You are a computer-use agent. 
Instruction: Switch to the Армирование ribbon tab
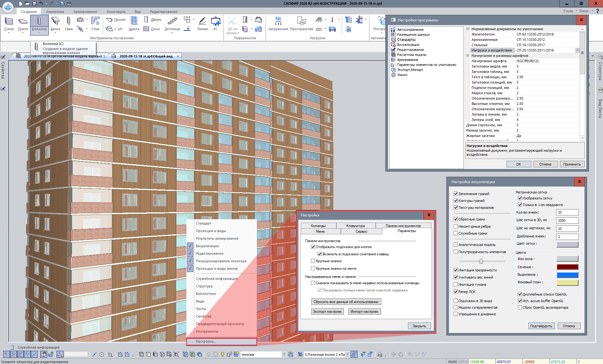point(85,12)
